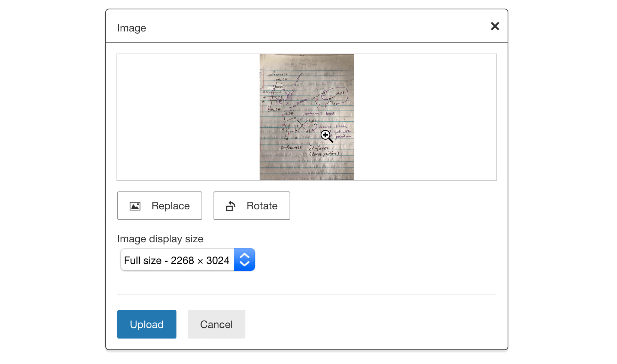Upload the fructose notes image
Viewport: 617px width, 364px height.
tap(146, 324)
